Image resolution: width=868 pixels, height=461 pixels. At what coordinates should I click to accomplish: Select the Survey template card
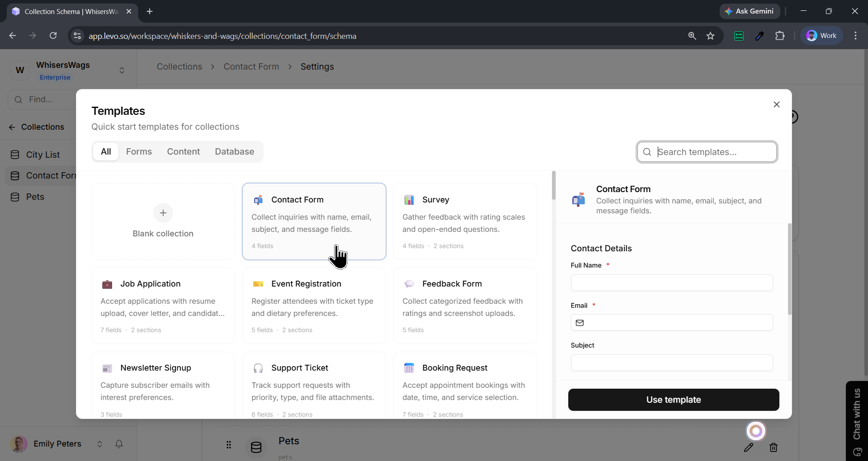pos(465,221)
